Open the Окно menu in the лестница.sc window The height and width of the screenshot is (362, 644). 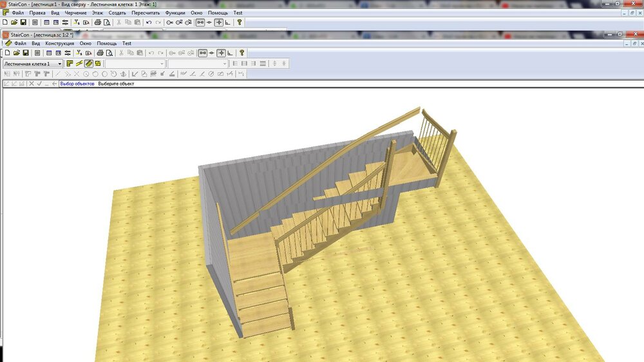click(86, 43)
